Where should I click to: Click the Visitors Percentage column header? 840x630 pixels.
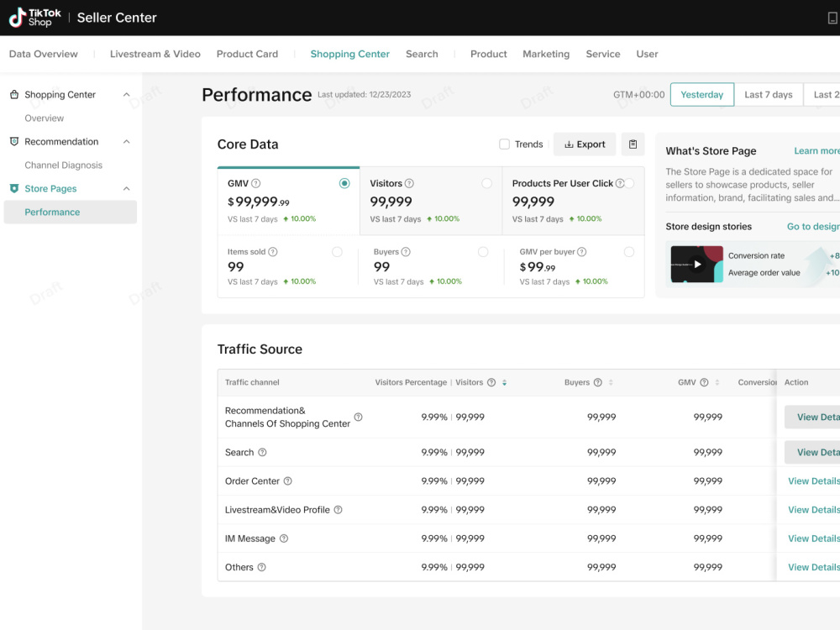click(x=411, y=382)
